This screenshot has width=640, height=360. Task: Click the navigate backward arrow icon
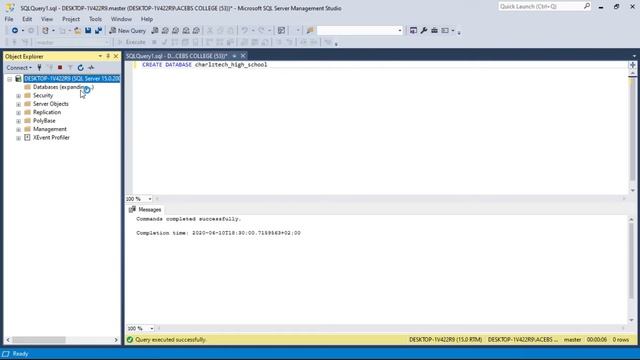click(x=15, y=31)
